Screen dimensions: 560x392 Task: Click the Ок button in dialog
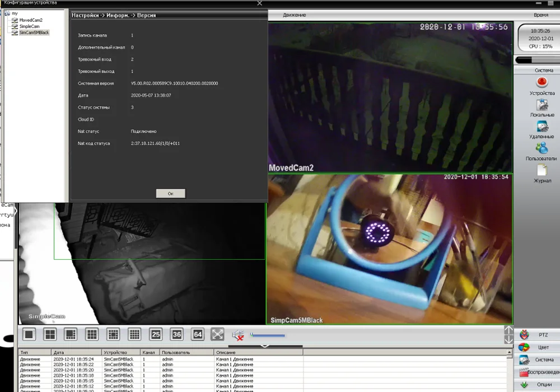pyautogui.click(x=171, y=194)
